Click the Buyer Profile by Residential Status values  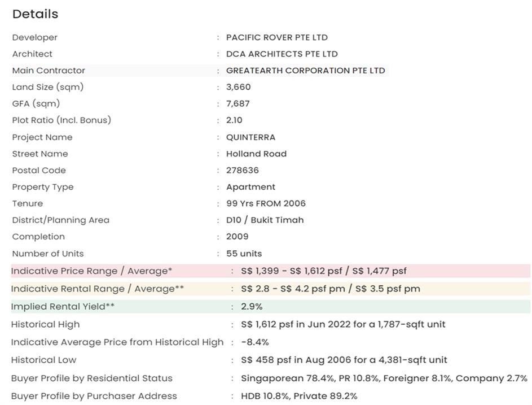pyautogui.click(x=384, y=378)
